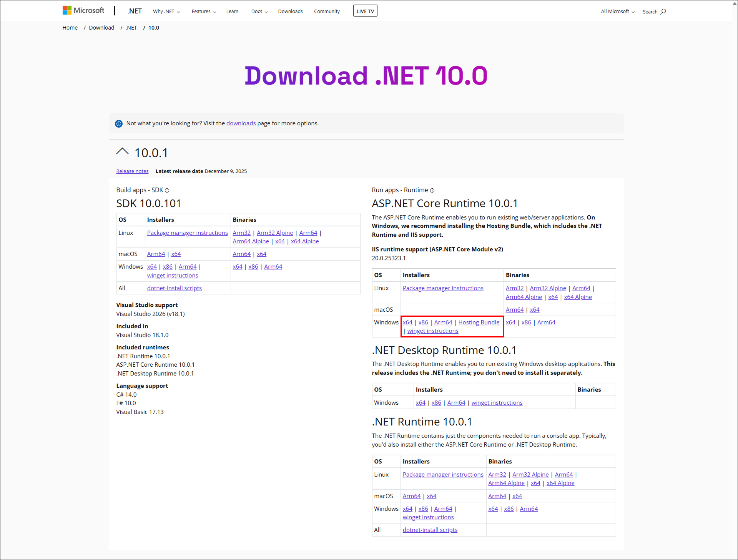Download SDK Windows Arm64 binaries
Viewport: 738px width, 560px height.
click(x=273, y=267)
